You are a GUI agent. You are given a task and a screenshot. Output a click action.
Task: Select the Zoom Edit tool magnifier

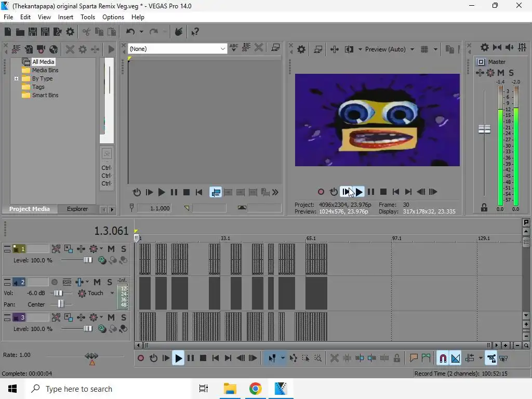318,358
